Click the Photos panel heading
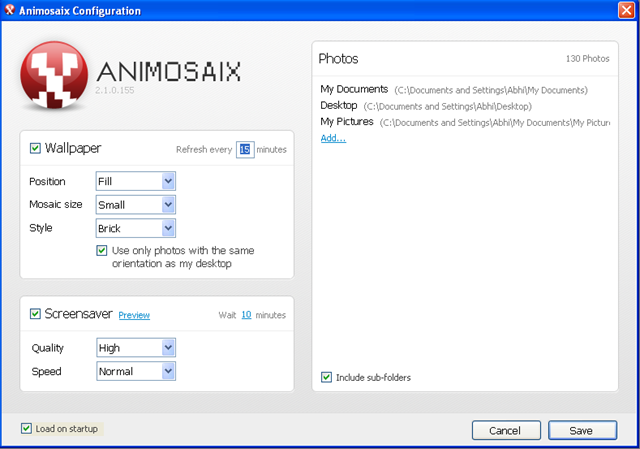Image resolution: width=640 pixels, height=449 pixels. point(338,59)
